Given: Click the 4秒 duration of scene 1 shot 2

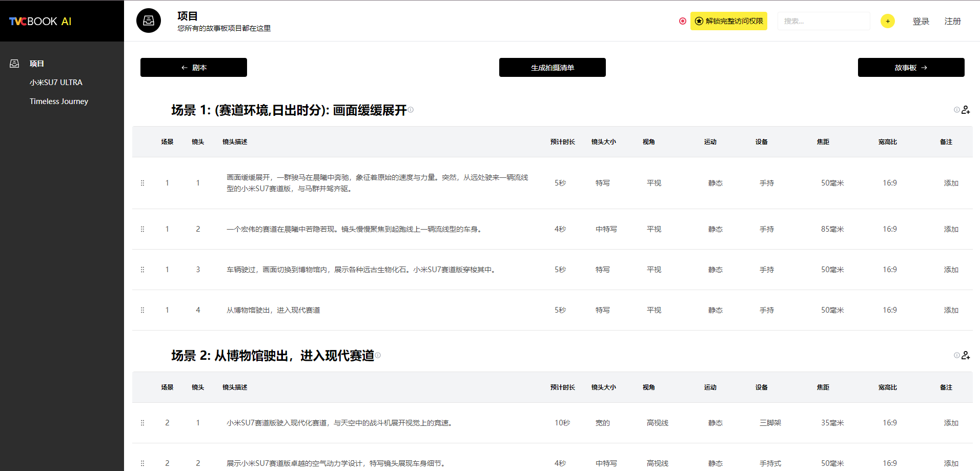Looking at the screenshot, I should click(560, 229).
